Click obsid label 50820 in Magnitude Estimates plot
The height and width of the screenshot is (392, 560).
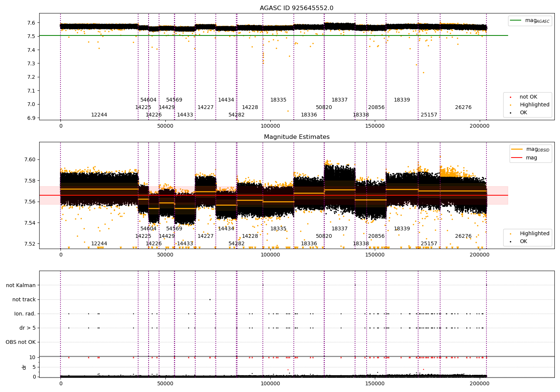click(324, 236)
